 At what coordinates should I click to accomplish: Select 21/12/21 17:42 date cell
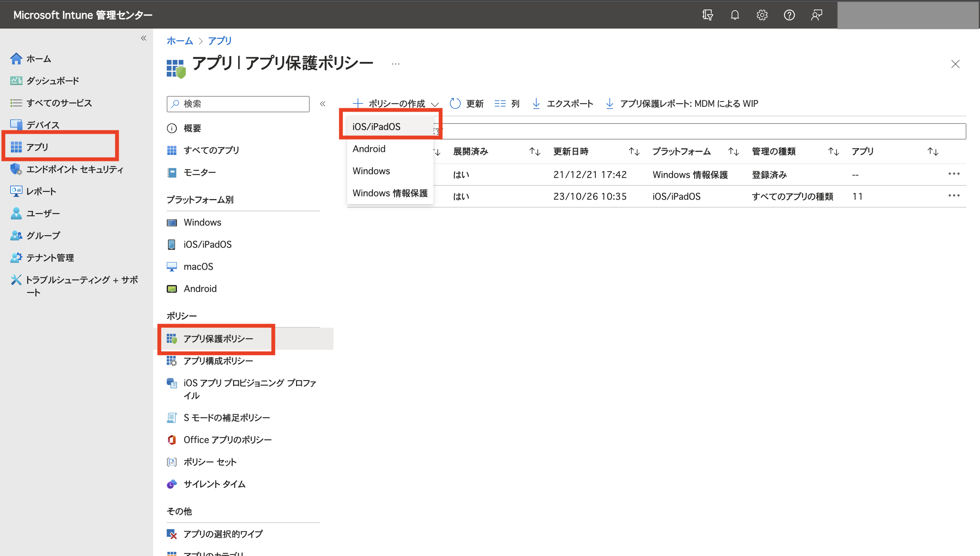[590, 175]
